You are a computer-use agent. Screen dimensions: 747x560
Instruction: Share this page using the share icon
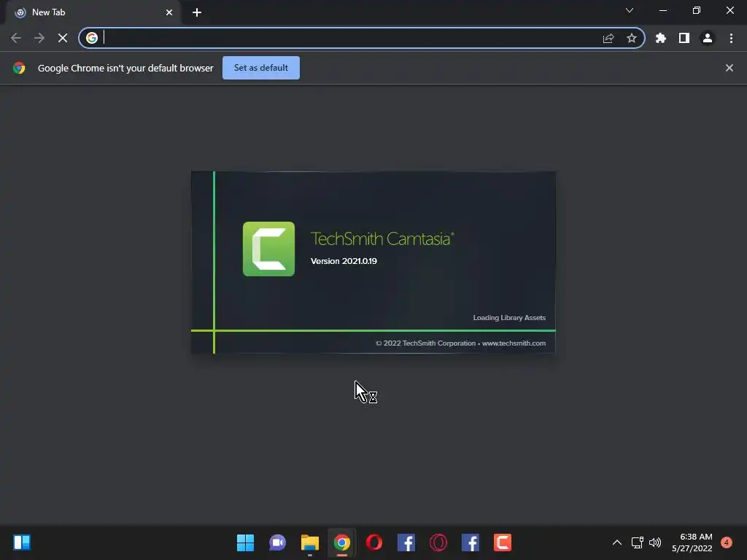[608, 39]
